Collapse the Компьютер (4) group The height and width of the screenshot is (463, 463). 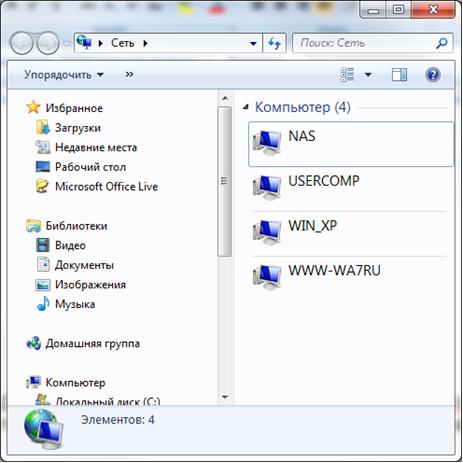(246, 107)
